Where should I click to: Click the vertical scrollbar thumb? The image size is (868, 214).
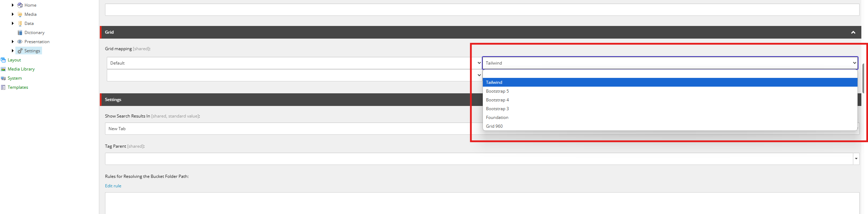coord(863,79)
